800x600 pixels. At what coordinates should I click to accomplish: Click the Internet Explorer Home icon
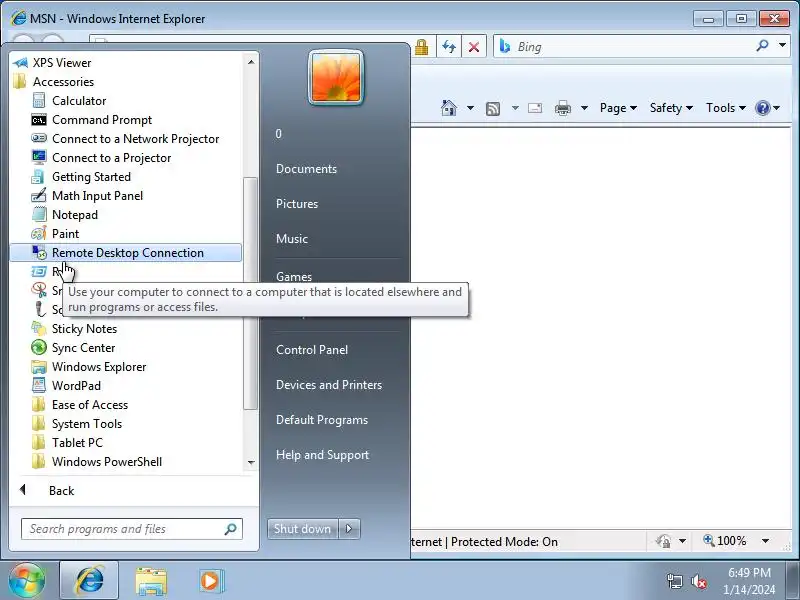coord(449,108)
